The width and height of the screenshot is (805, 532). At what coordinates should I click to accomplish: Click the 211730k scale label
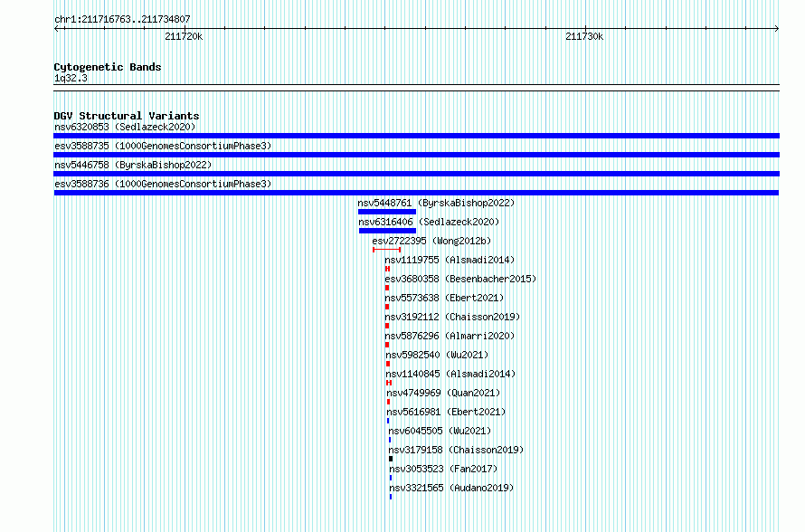[584, 37]
